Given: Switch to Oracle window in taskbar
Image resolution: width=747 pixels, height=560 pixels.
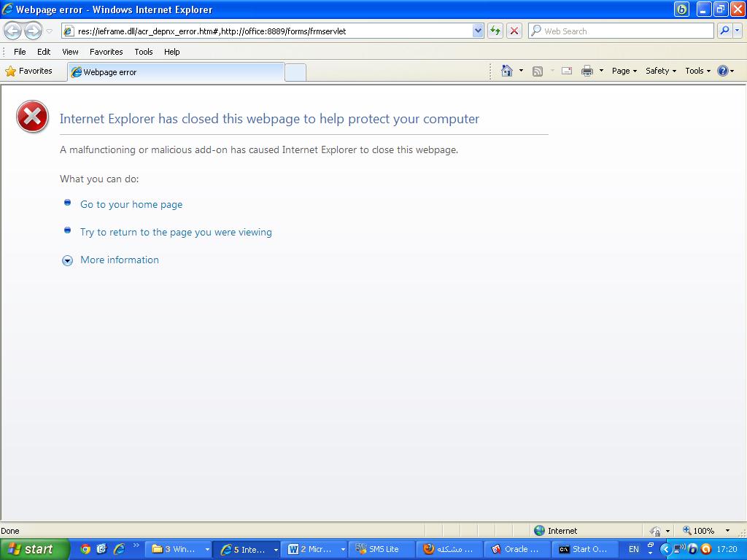Looking at the screenshot, I should pyautogui.click(x=516, y=549).
